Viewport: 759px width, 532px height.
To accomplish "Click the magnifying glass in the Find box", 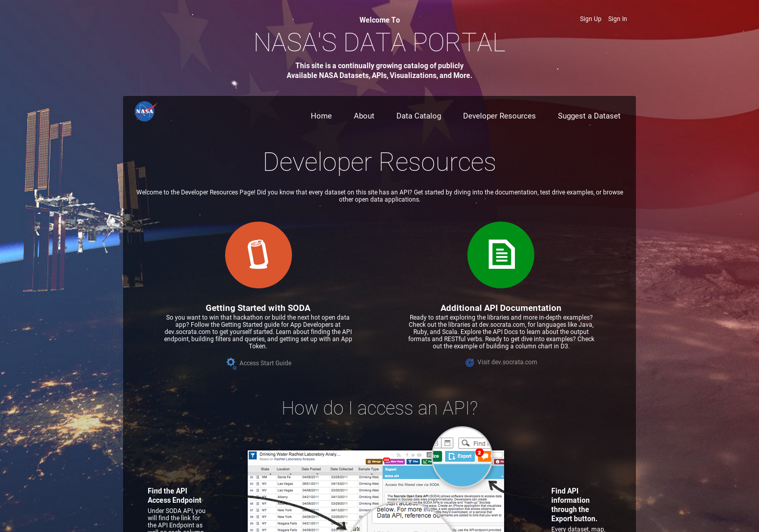I will [466, 443].
